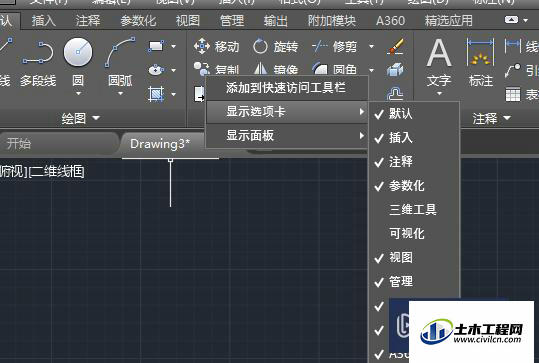Click the Erase brush icon
The height and width of the screenshot is (363, 539).
click(x=395, y=46)
